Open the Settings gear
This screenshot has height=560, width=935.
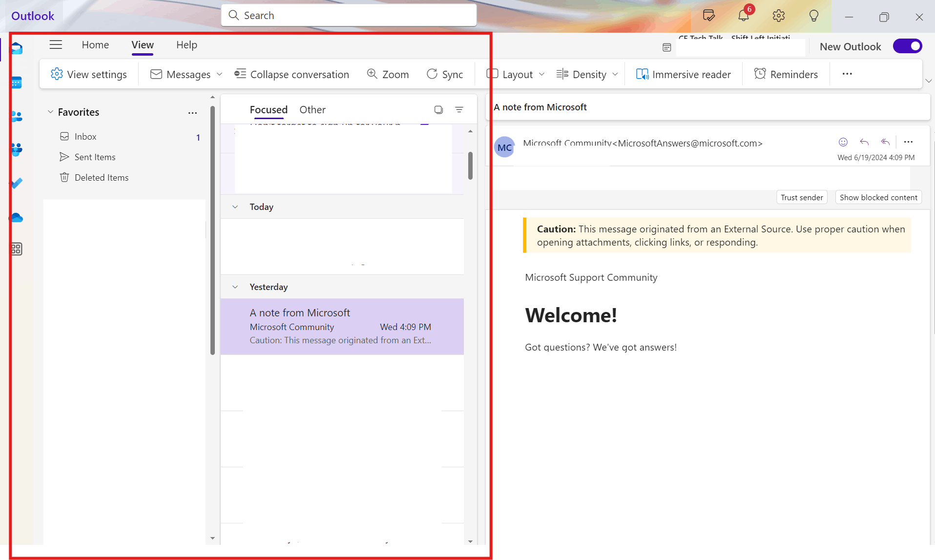[x=779, y=16]
